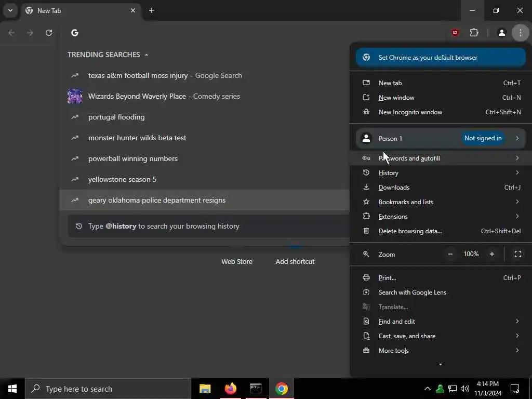Expand the Cast, save, and share chevron
This screenshot has height=399, width=532.
pos(517,336)
